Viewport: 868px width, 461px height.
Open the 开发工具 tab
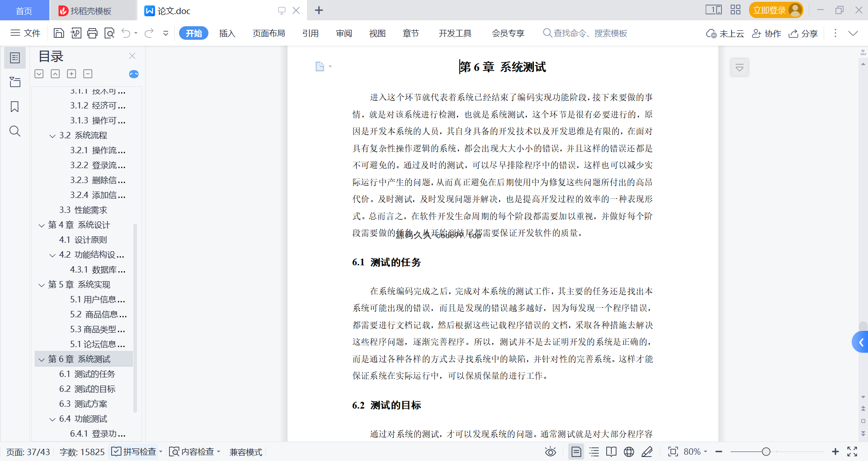(x=455, y=33)
